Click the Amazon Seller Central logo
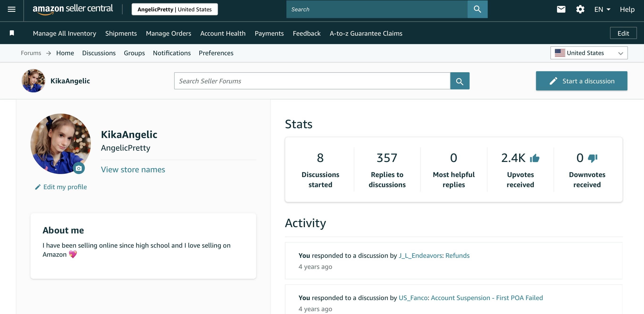 click(73, 9)
